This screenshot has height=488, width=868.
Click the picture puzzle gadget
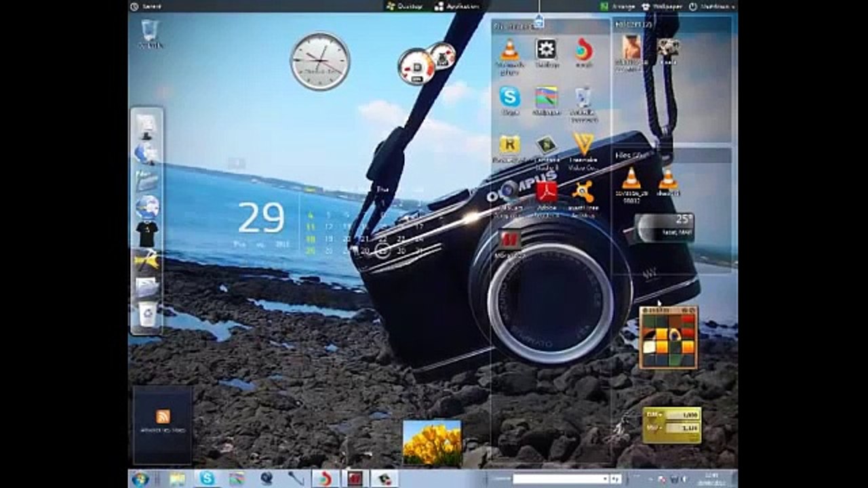[x=669, y=338]
